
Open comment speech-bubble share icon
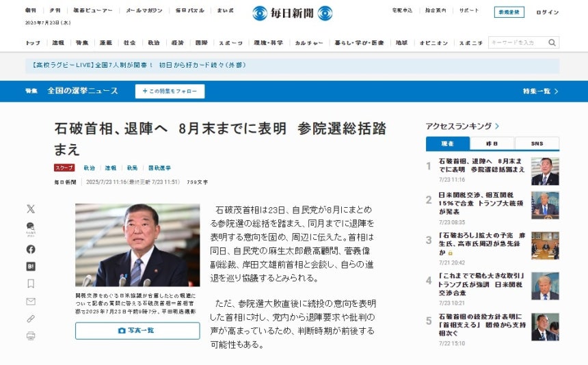point(31,228)
